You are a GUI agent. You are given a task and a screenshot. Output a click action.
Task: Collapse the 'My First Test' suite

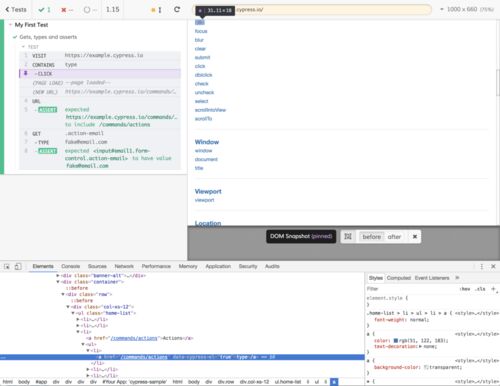tap(10, 25)
